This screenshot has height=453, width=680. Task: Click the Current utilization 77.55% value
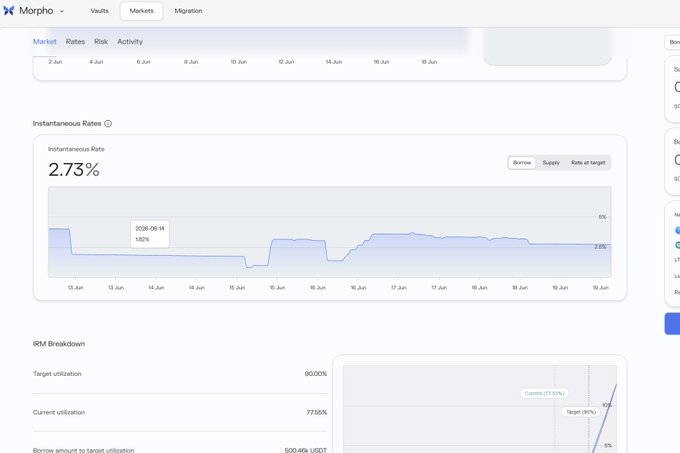tap(317, 412)
